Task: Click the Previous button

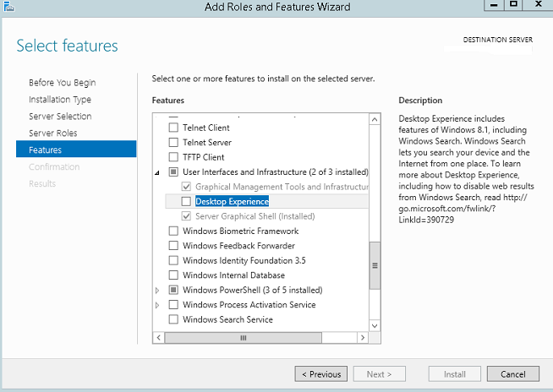Action: (x=321, y=373)
